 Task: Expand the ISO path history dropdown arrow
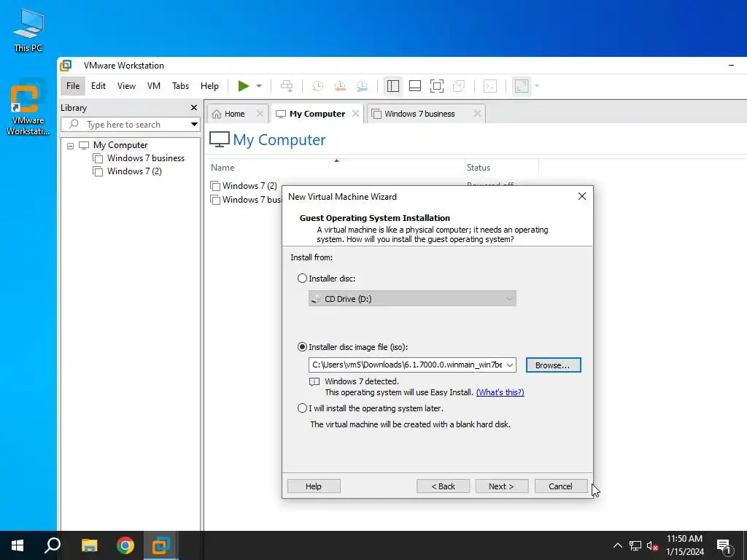[510, 365]
